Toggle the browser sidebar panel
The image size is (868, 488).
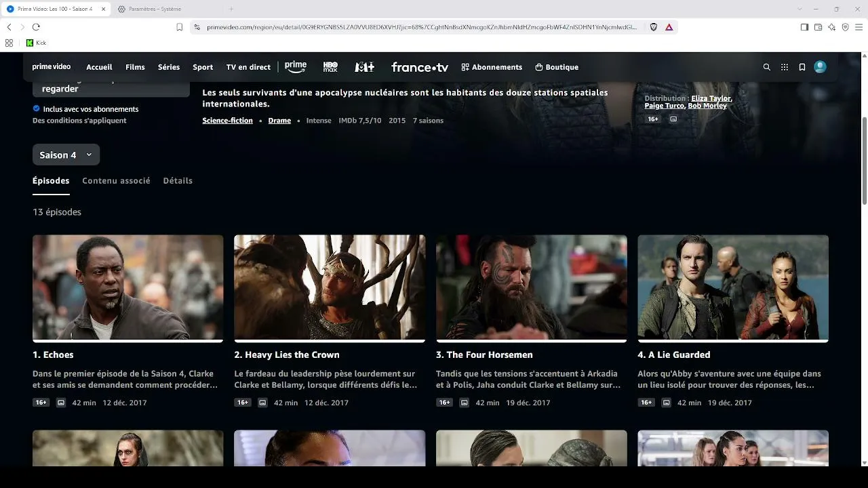[x=804, y=27]
